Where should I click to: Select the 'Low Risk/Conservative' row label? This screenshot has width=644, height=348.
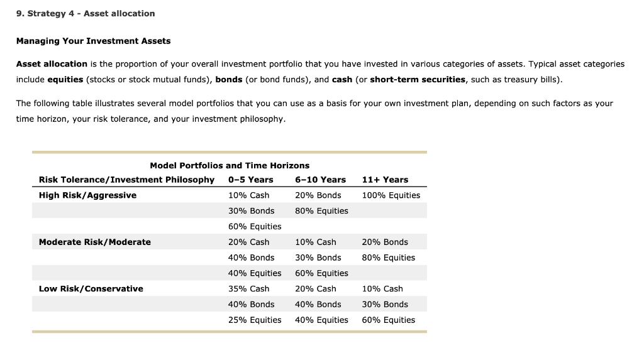(x=91, y=289)
